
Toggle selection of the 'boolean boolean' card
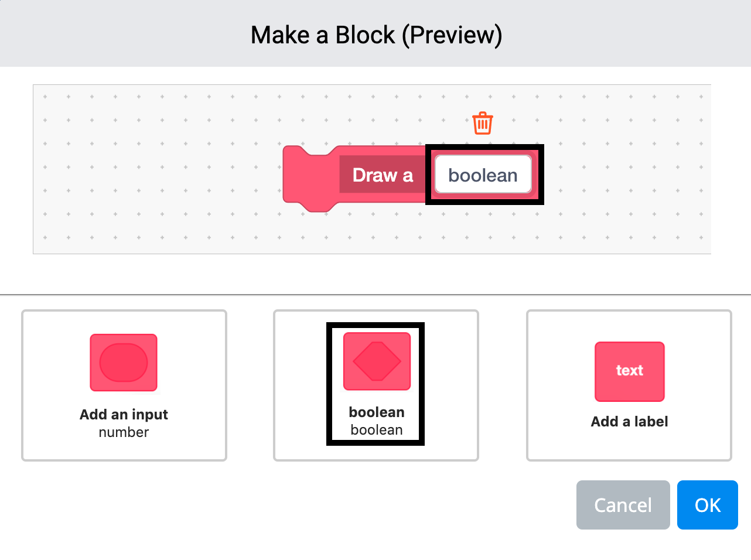tap(375, 385)
